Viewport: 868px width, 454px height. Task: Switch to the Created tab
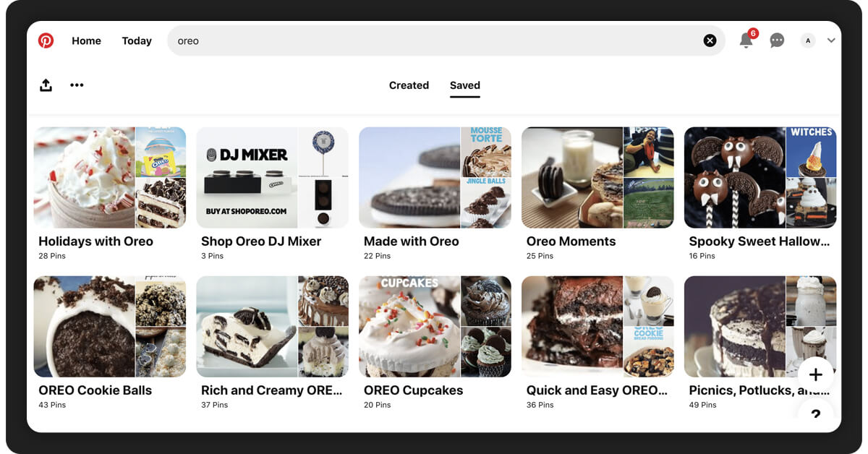click(409, 85)
